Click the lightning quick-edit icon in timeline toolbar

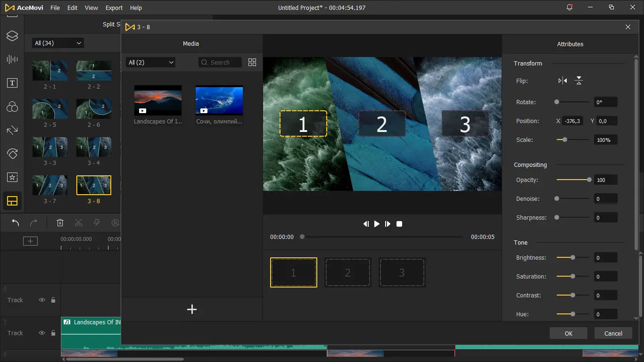click(97, 223)
